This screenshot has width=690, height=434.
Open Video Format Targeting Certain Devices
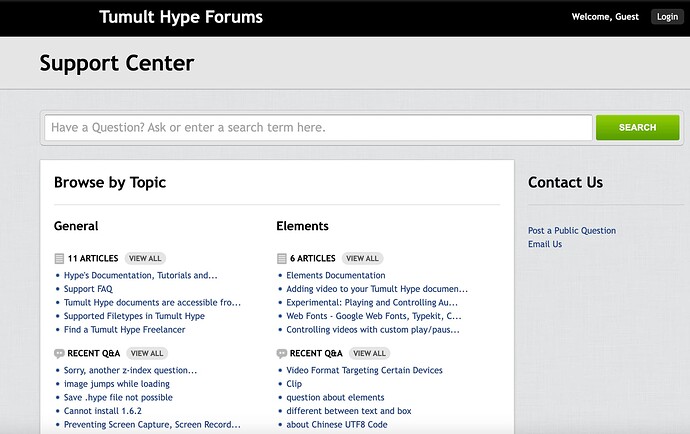[364, 370]
